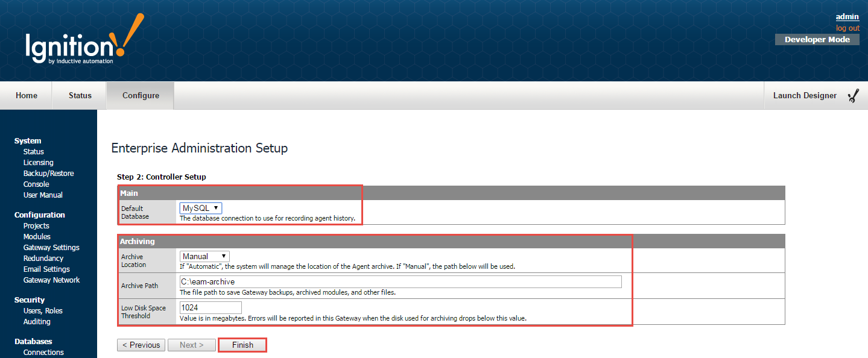Click the Ignition logo

coord(84,39)
